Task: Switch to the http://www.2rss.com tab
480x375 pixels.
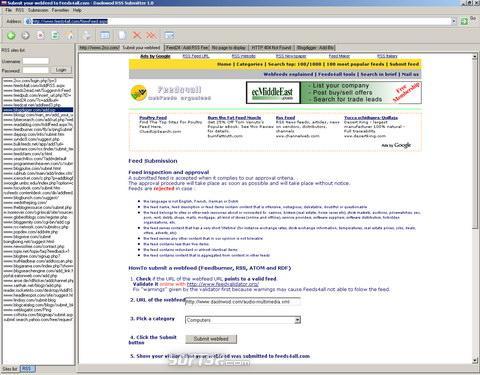Action: pyautogui.click(x=99, y=48)
